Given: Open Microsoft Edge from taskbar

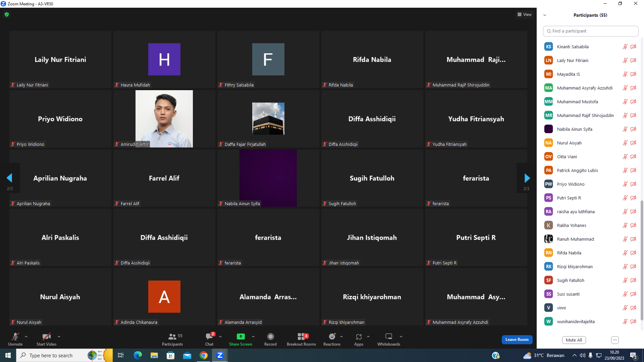Looking at the screenshot, I should 138,355.
